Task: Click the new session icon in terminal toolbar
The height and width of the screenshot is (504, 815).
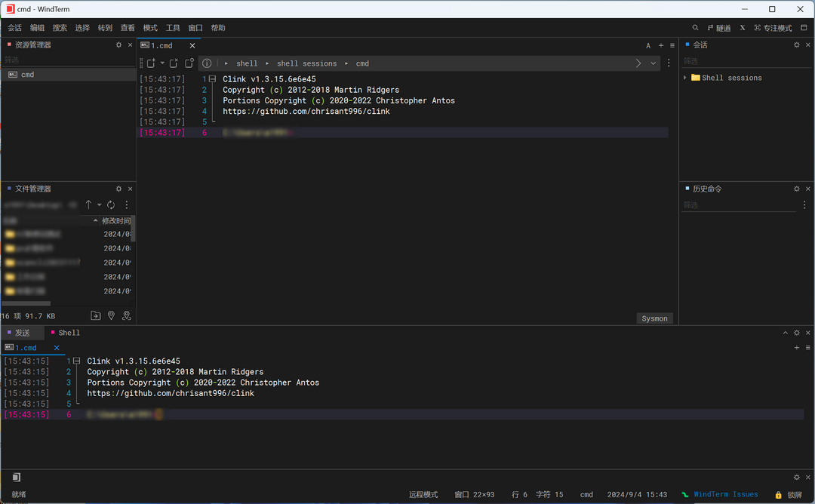Action: coord(151,63)
